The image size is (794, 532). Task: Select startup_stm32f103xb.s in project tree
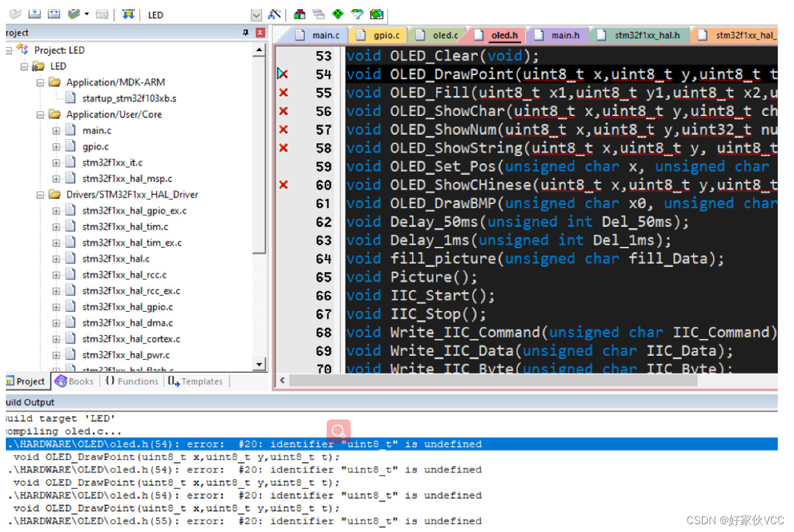pyautogui.click(x=129, y=98)
